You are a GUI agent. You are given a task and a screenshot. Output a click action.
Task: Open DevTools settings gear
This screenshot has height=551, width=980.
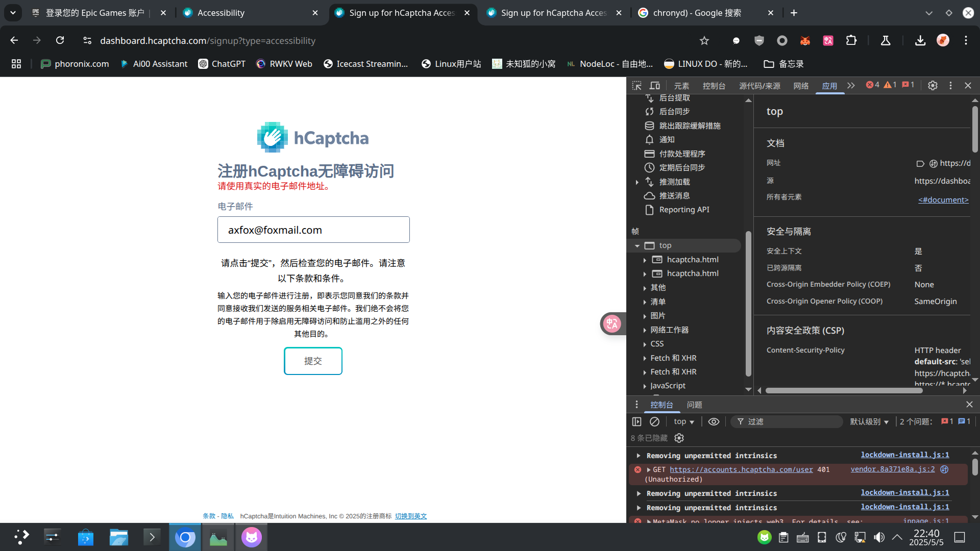coord(933,86)
